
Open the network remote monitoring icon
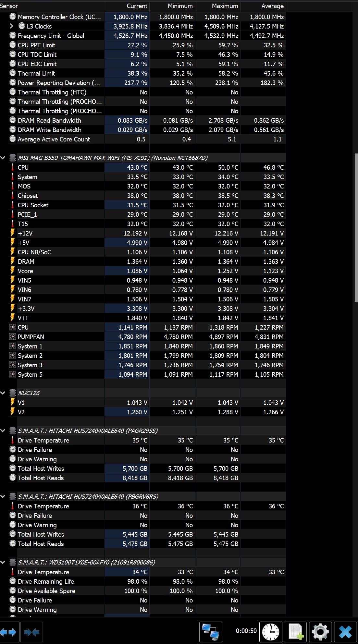coord(211,632)
